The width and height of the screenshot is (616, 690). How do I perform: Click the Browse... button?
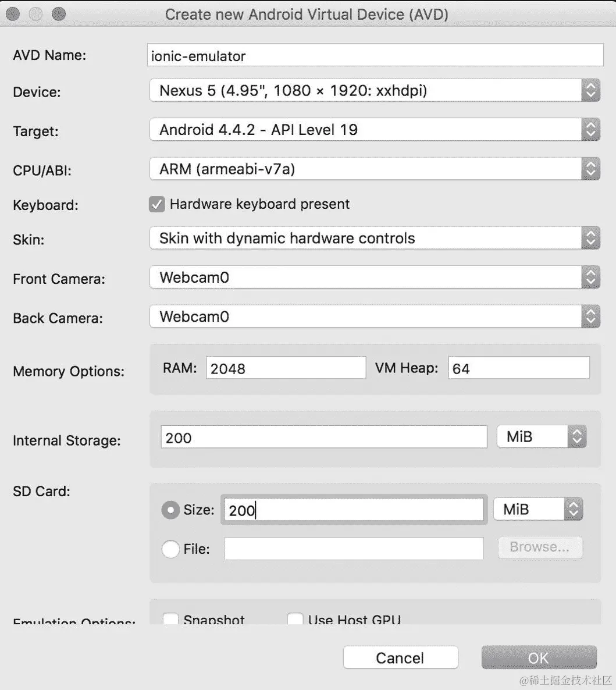tap(540, 547)
